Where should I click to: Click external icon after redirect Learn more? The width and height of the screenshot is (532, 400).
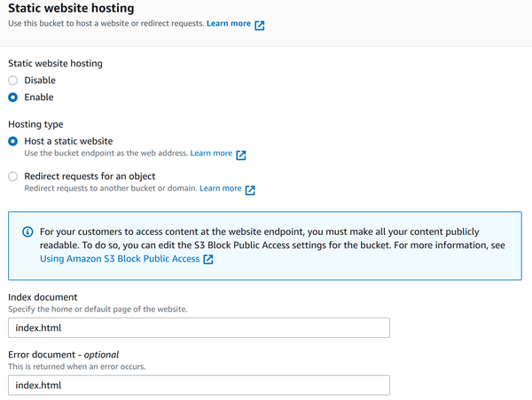(250, 190)
